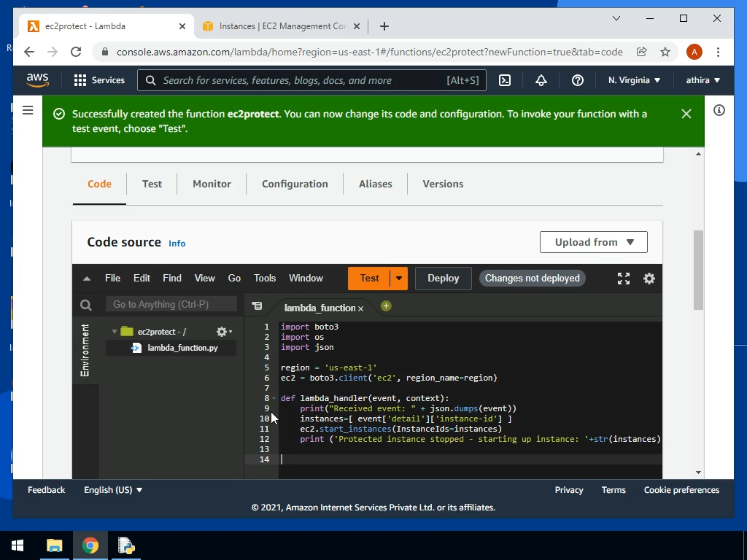The image size is (747, 560).
Task: Click the Deploy button
Action: coord(443,279)
